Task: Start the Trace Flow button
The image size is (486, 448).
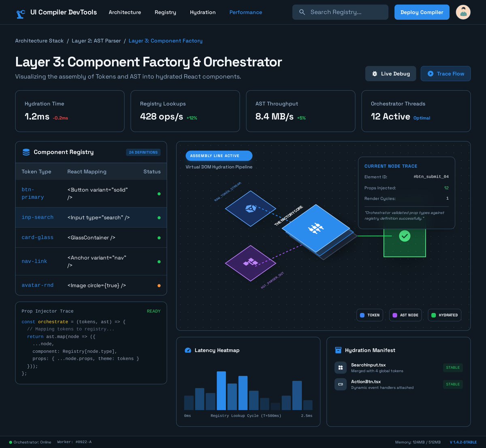Action: tap(446, 74)
